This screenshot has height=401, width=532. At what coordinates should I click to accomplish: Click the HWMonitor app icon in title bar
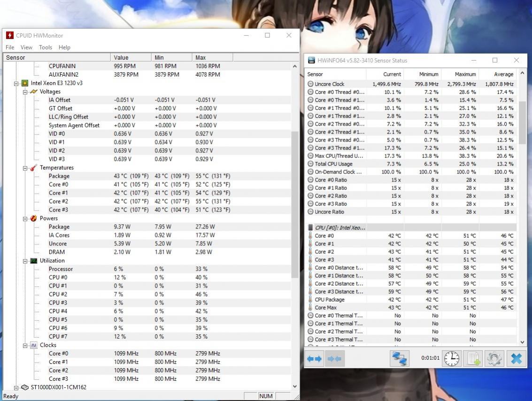pyautogui.click(x=10, y=35)
